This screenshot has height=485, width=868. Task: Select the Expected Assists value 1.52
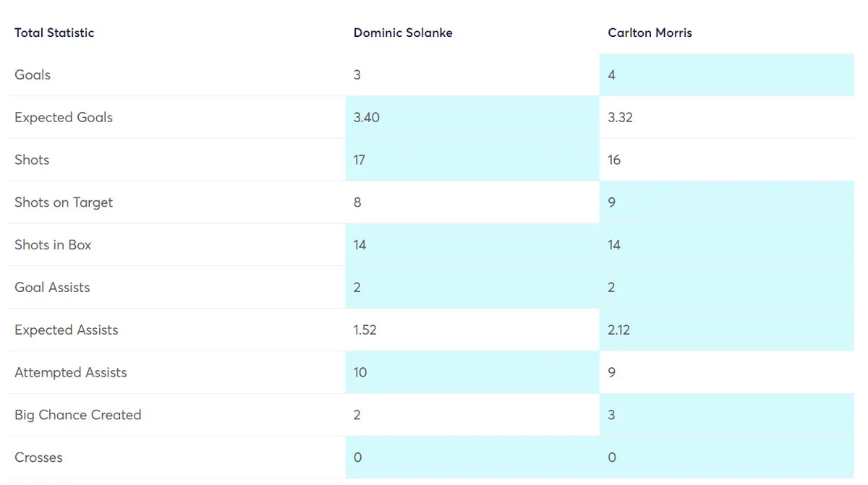(x=365, y=330)
